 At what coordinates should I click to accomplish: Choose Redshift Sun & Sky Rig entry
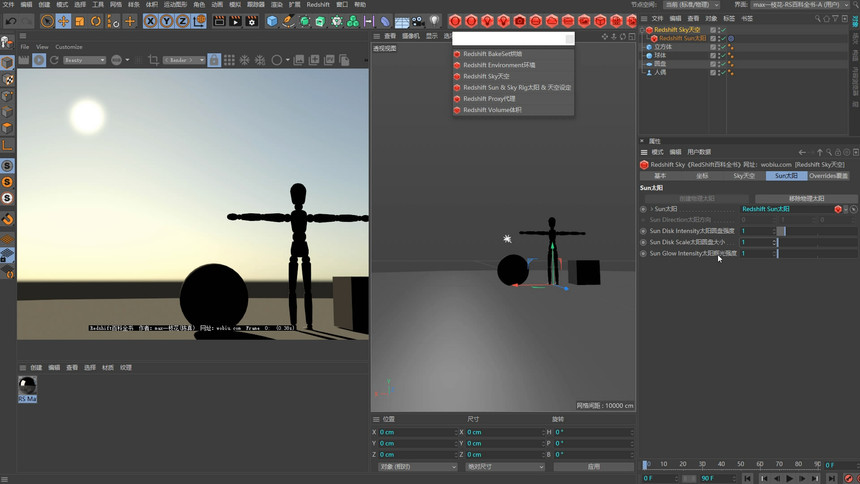[x=513, y=87]
